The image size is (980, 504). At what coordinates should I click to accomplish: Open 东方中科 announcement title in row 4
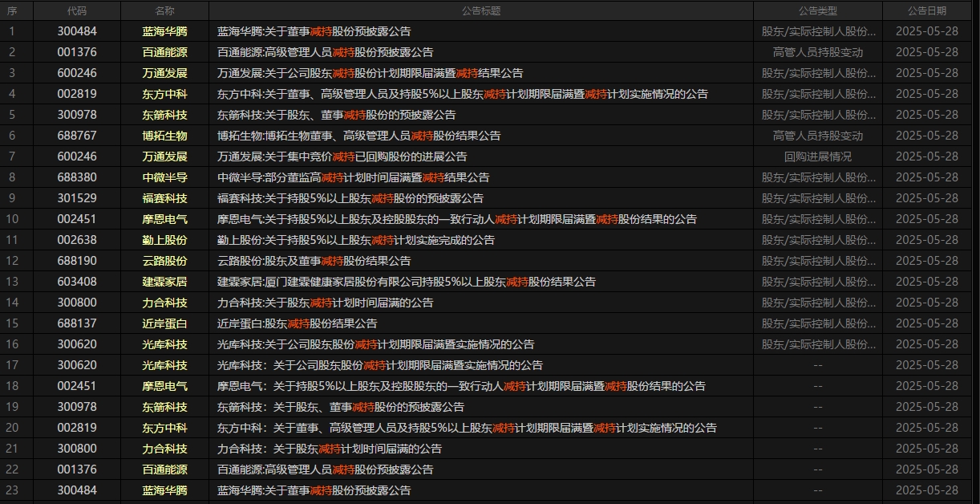[x=463, y=94]
